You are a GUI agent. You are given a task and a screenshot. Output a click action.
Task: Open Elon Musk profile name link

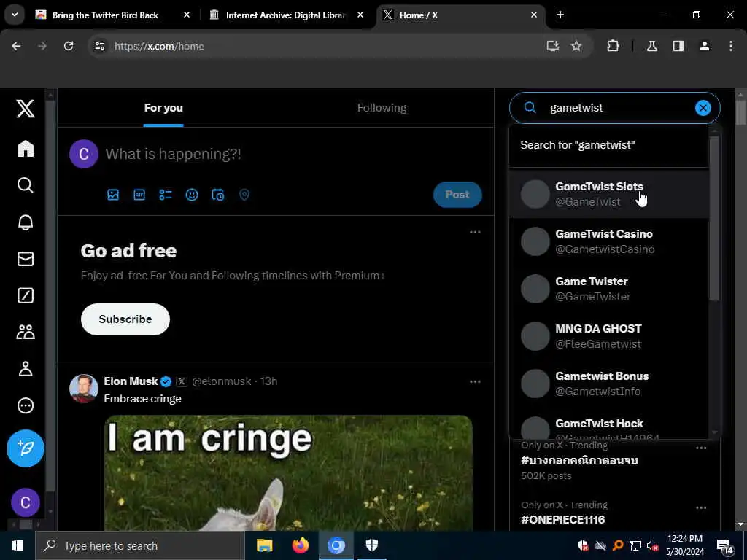click(x=131, y=381)
